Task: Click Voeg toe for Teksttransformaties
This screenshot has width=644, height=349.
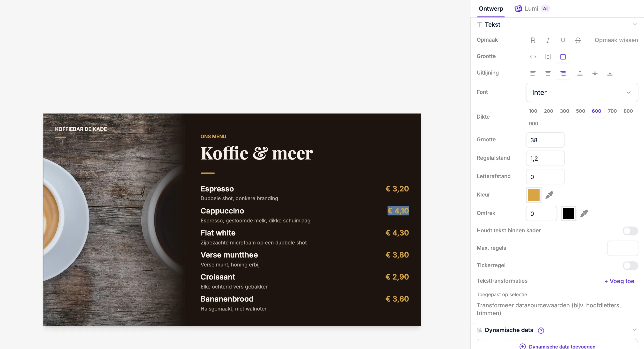Action: pyautogui.click(x=619, y=281)
